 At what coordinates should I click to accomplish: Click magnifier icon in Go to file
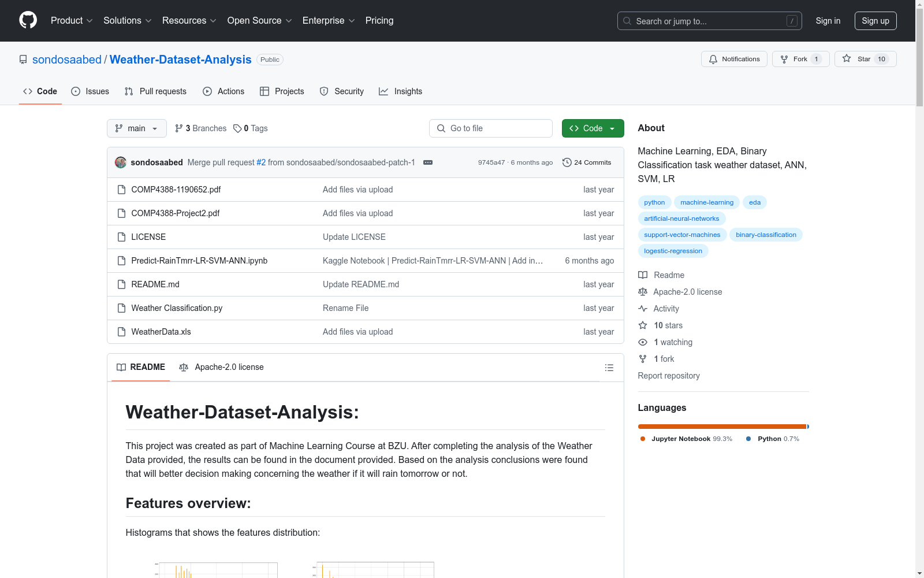tap(441, 128)
